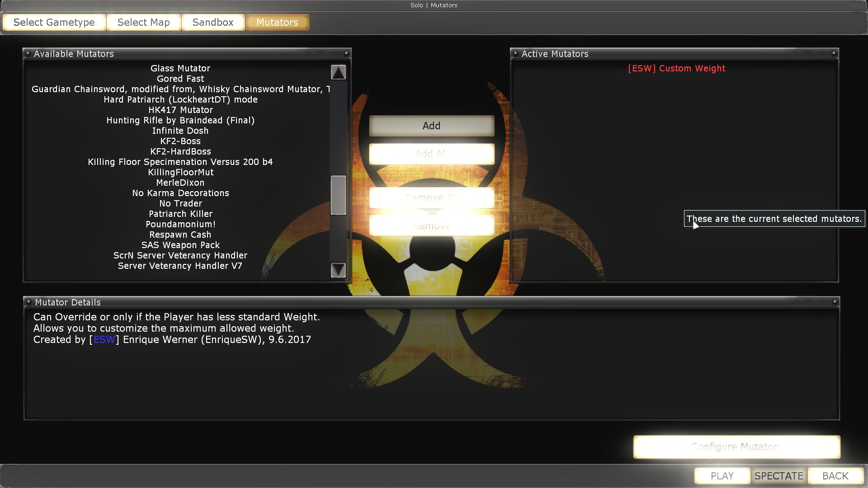868x488 pixels.
Task: Go to the Sandbox tab
Action: point(213,22)
